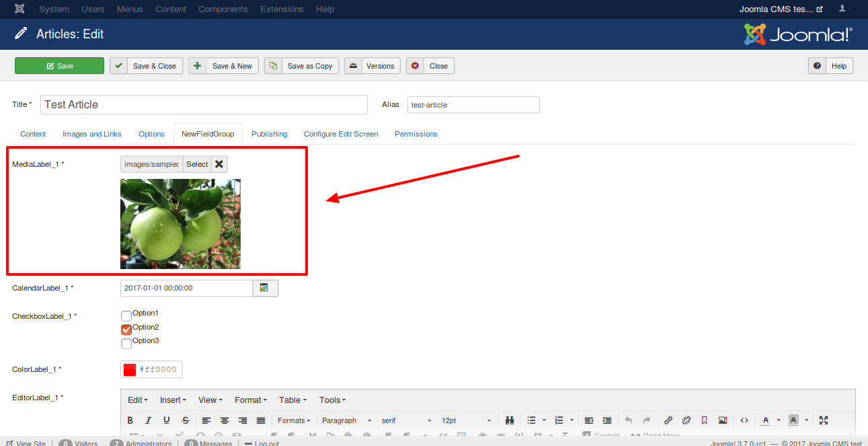Click the find and replace binoculars icon

tap(510, 420)
